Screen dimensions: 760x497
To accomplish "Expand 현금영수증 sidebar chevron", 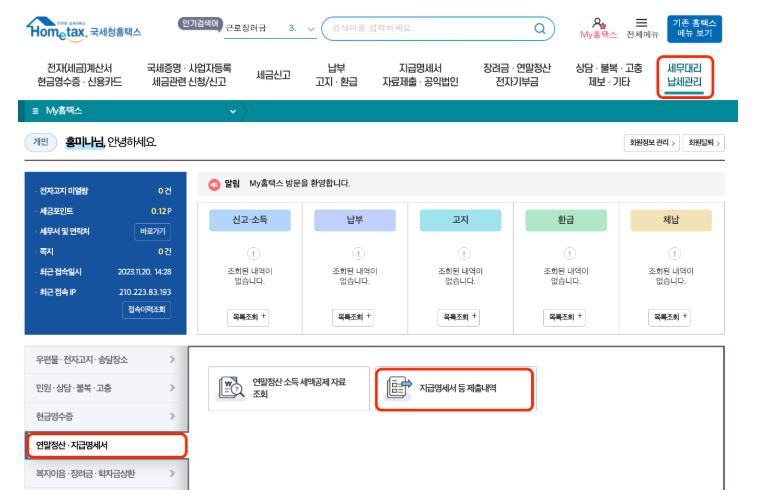I will 172,416.
